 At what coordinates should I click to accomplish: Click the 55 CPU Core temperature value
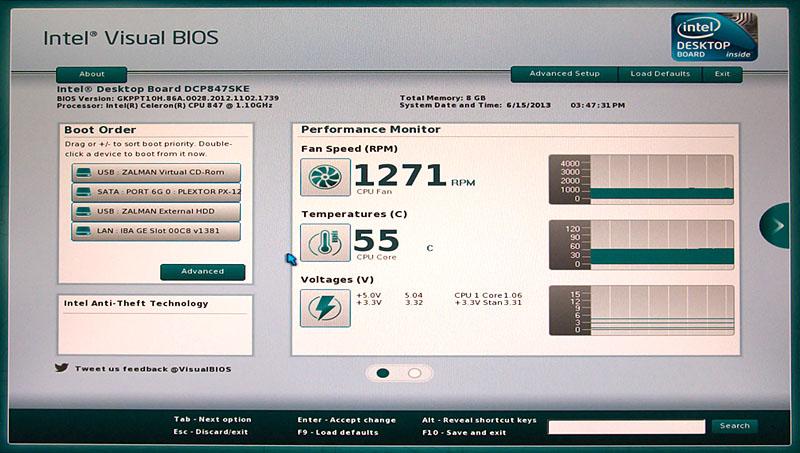tap(377, 240)
